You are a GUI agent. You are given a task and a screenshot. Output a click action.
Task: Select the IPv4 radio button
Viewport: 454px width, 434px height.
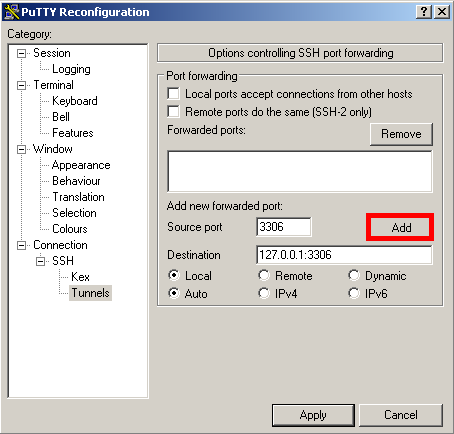click(264, 293)
